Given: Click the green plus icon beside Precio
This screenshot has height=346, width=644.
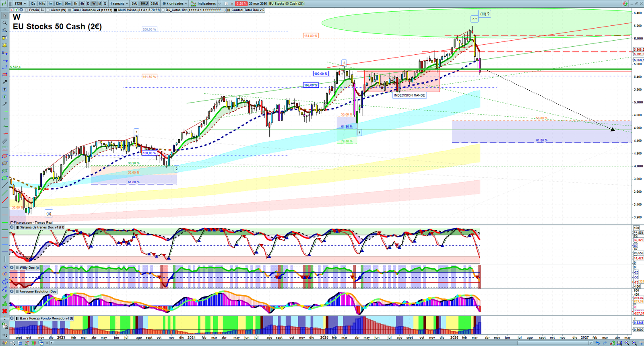Looking at the screenshot, I should pos(16,10).
